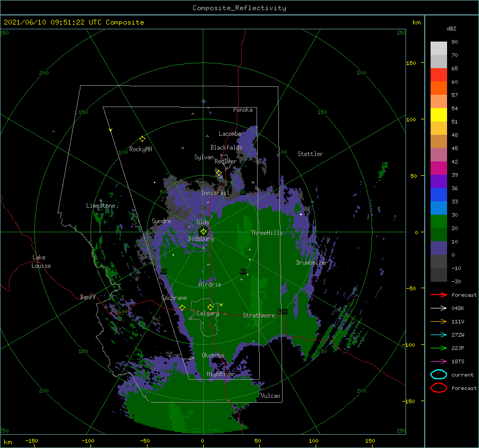
Task: Select the white 04DK arrow legend icon
Action: click(439, 308)
